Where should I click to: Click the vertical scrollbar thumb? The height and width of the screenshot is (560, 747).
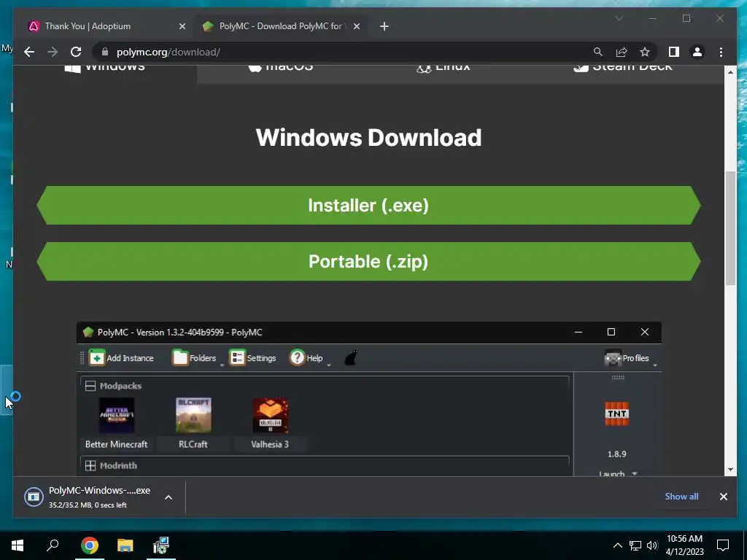(x=730, y=228)
